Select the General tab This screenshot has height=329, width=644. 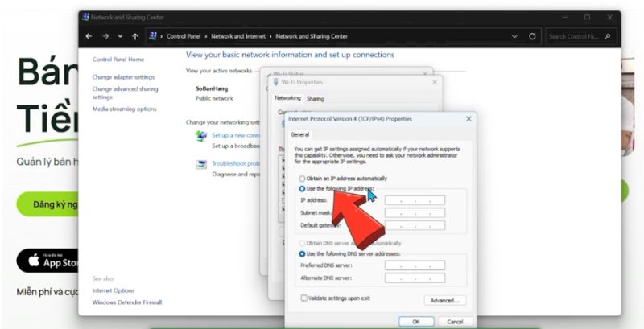(299, 134)
